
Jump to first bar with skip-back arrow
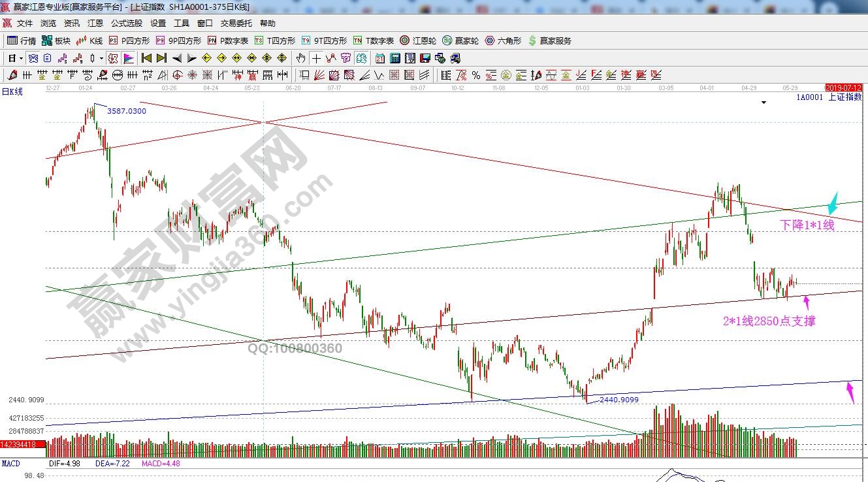pyautogui.click(x=146, y=58)
